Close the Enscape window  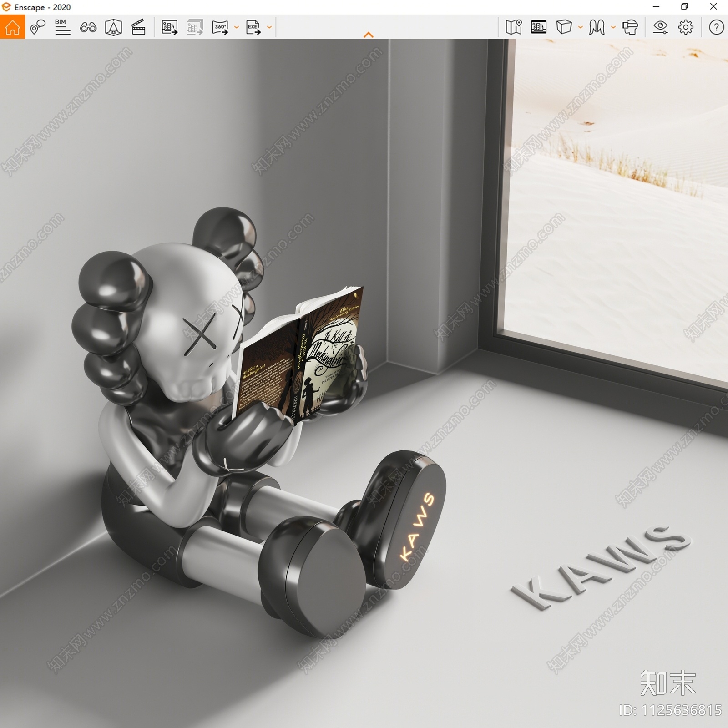(713, 7)
